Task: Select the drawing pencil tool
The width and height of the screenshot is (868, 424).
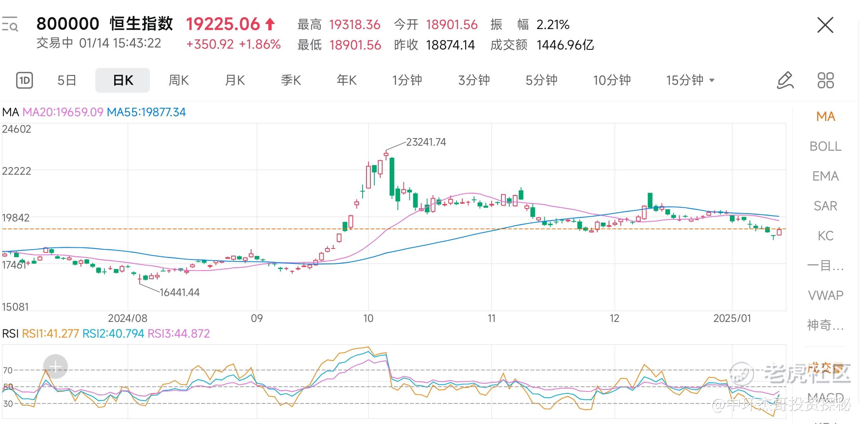Action: (785, 80)
